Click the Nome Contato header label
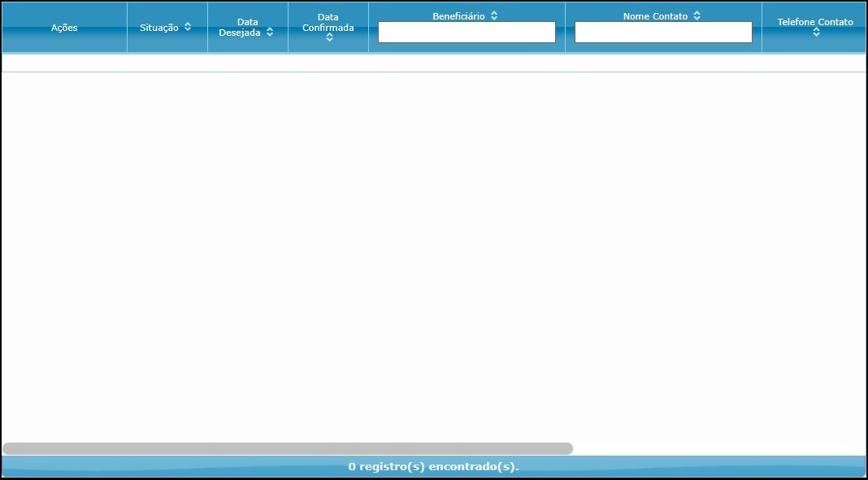The image size is (868, 480). [x=655, y=16]
